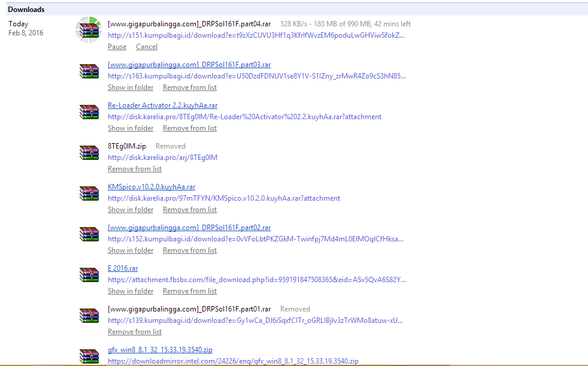Cancel the part04.rar download
The image size is (588, 366).
click(147, 47)
